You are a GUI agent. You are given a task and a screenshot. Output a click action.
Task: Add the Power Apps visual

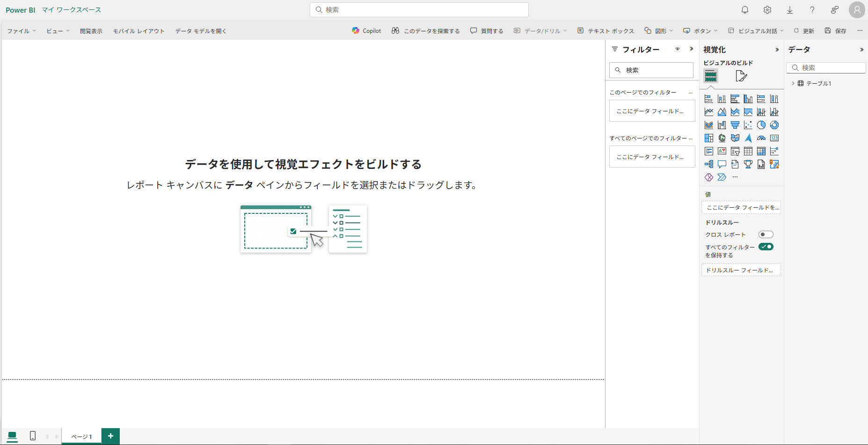[x=709, y=177]
